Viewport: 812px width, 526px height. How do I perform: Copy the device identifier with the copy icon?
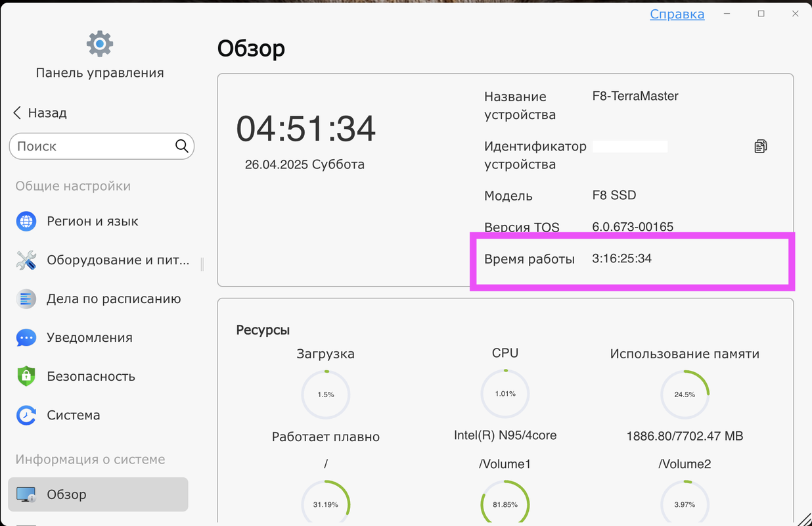760,146
